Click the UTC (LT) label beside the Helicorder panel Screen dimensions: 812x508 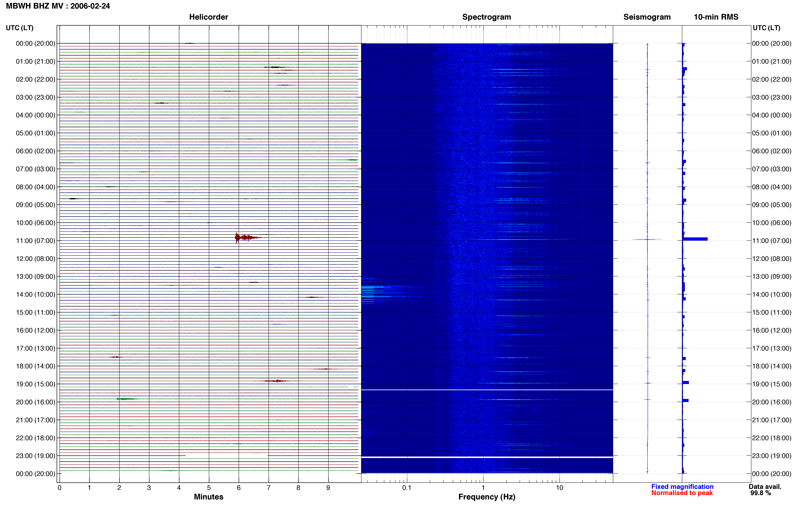point(20,28)
